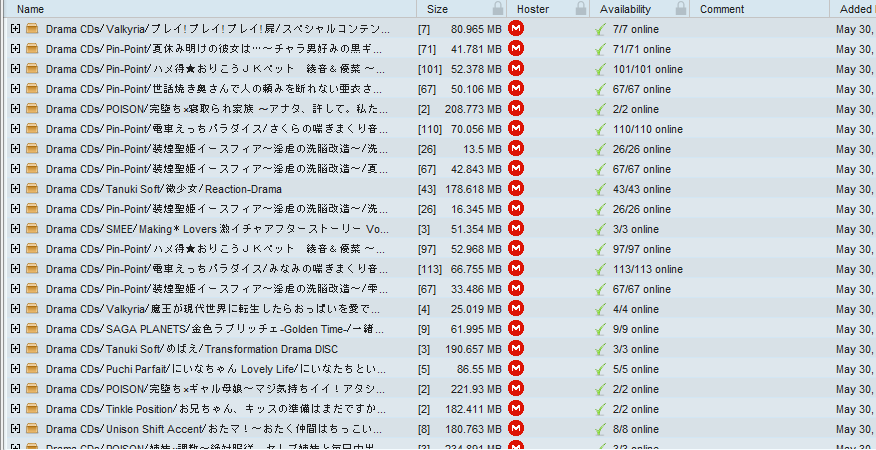Select the 4/4 online availability text

pos(636,309)
